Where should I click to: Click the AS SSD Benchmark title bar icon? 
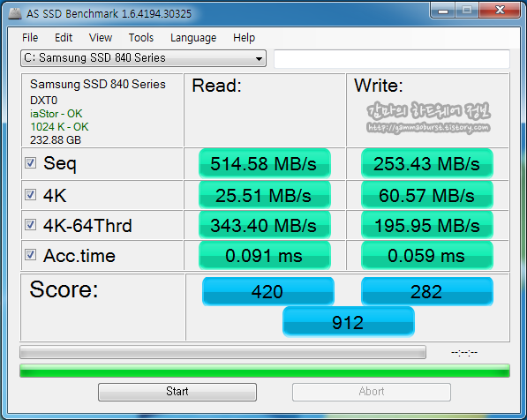[x=14, y=13]
